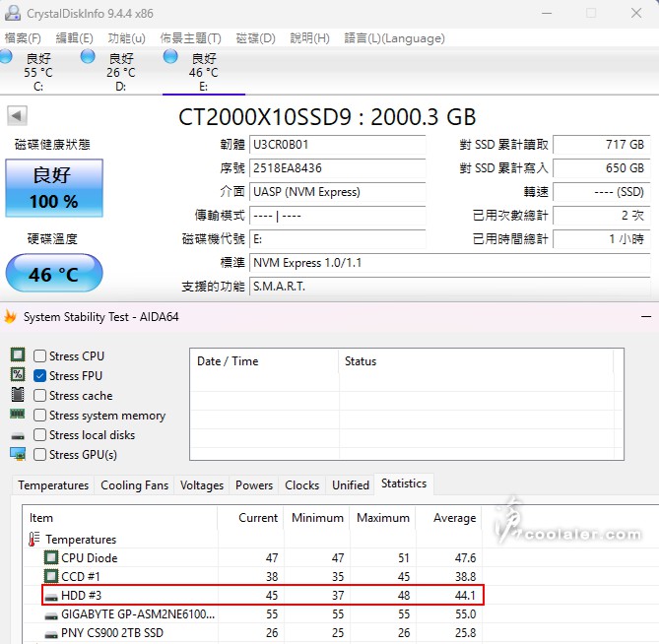Switch to the Temperatures tab

pos(53,485)
